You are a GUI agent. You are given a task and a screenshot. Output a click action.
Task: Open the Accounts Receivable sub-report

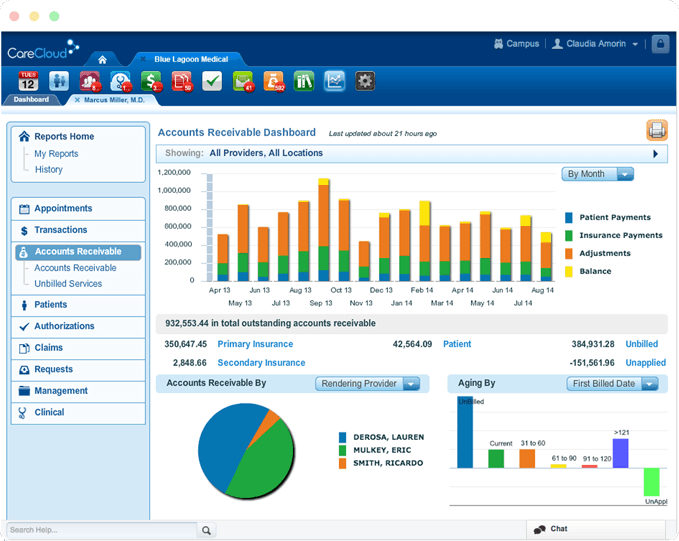point(75,268)
